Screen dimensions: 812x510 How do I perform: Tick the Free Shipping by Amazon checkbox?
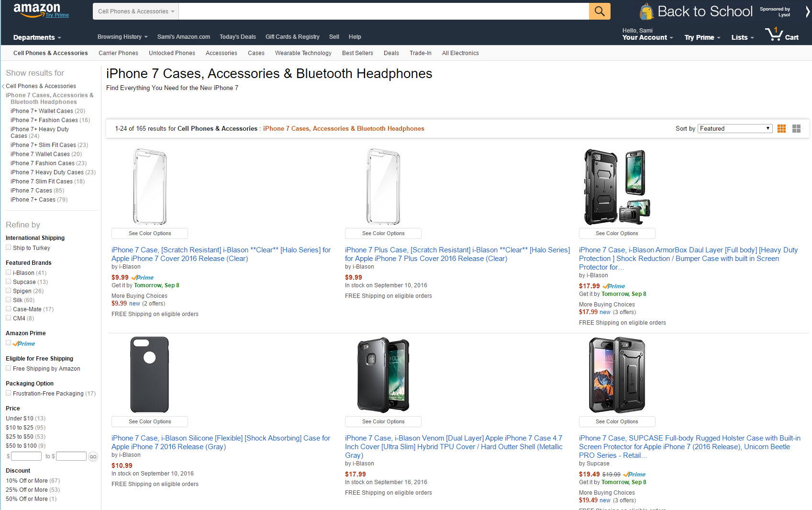[x=9, y=368]
